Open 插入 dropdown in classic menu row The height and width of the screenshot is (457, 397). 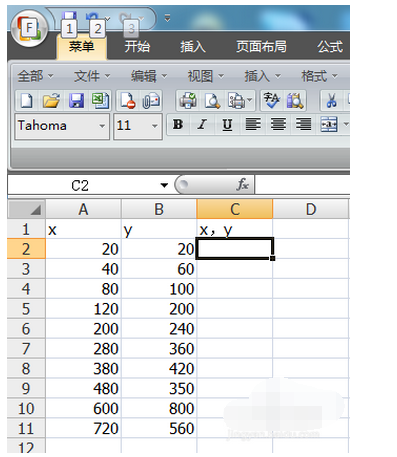(x=263, y=76)
